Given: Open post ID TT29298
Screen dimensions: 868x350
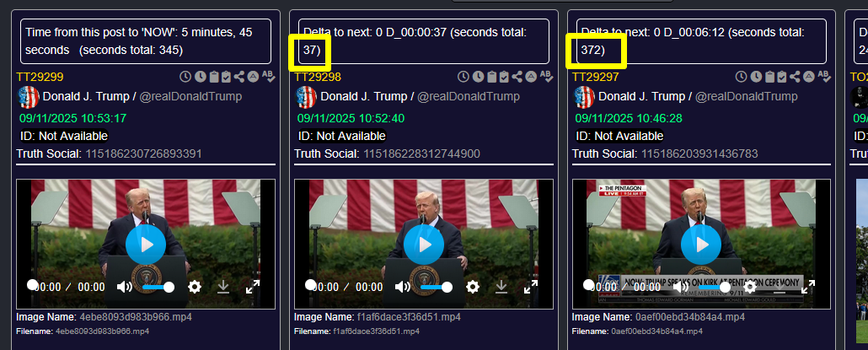Looking at the screenshot, I should [x=318, y=77].
